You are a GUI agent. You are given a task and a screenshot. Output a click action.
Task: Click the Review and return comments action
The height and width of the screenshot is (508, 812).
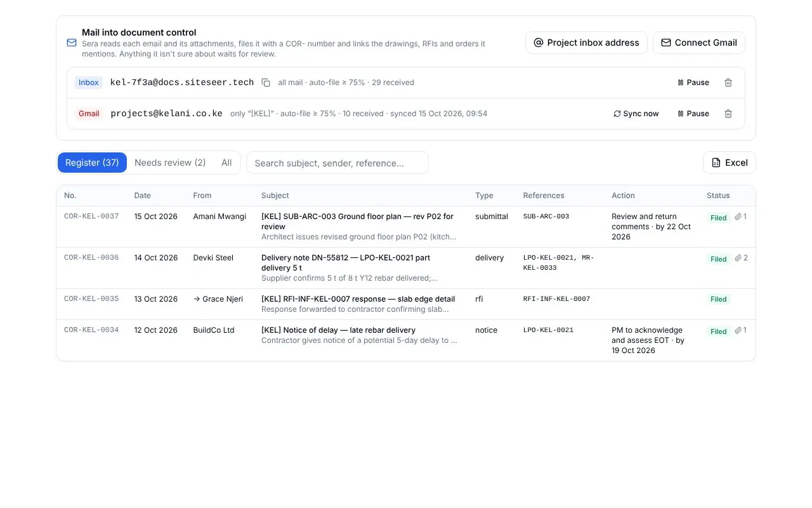coord(652,227)
